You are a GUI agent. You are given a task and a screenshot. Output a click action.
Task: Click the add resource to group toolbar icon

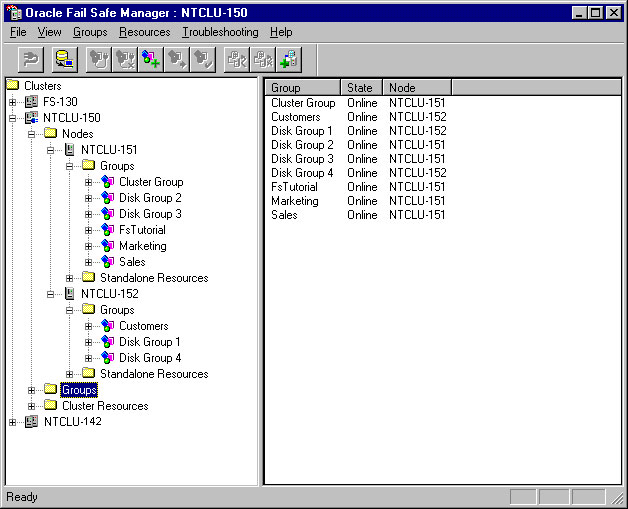click(x=289, y=60)
